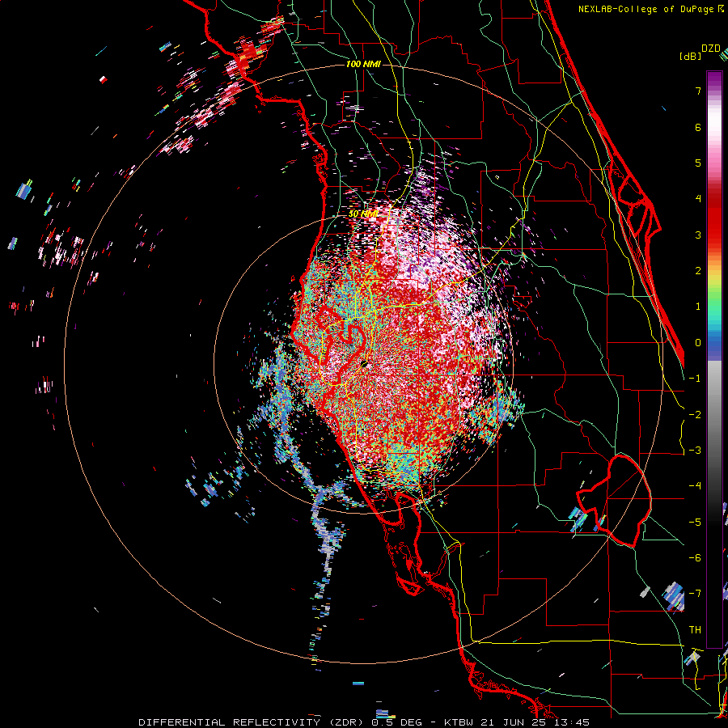Click the 3 dB value on color scale
Image resolution: width=728 pixels, height=728 pixels.
698,235
